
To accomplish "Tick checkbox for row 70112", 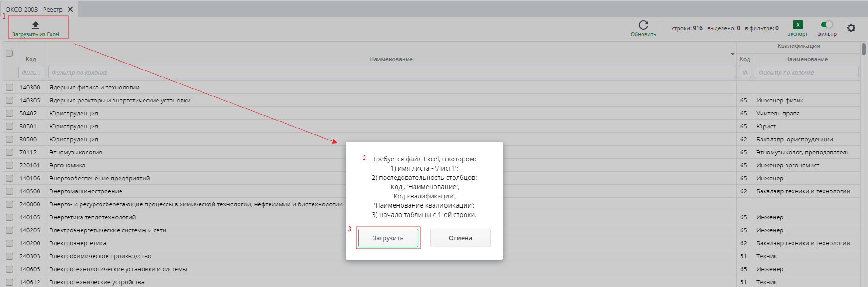I will point(9,152).
